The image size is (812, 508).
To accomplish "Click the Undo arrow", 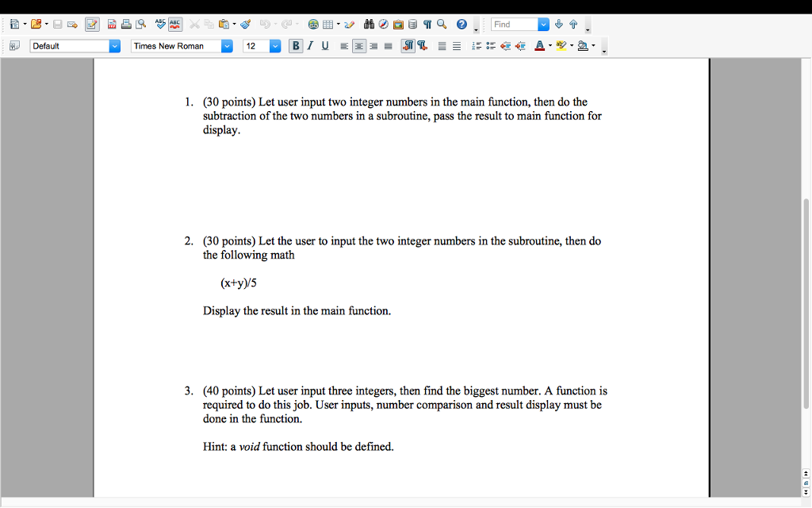I will (x=265, y=25).
